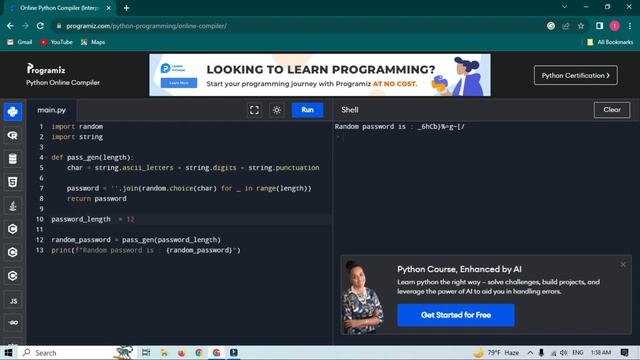Collapse the fold arrow on line 4
The image size is (640, 360).
point(47,158)
